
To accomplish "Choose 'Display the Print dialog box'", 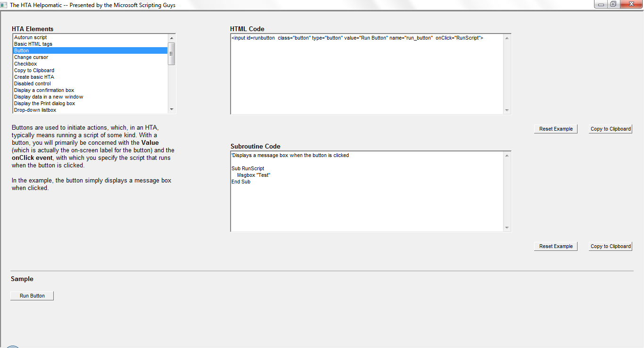I will pos(91,103).
